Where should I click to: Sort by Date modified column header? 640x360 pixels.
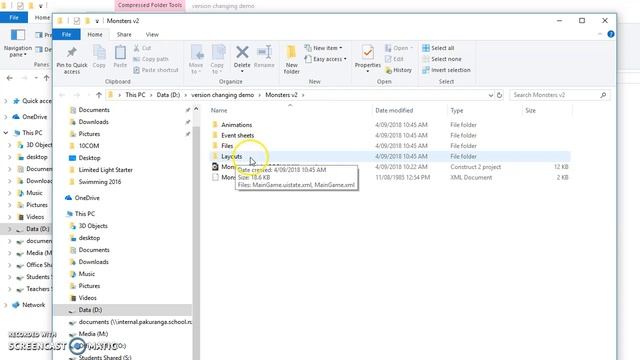(394, 111)
